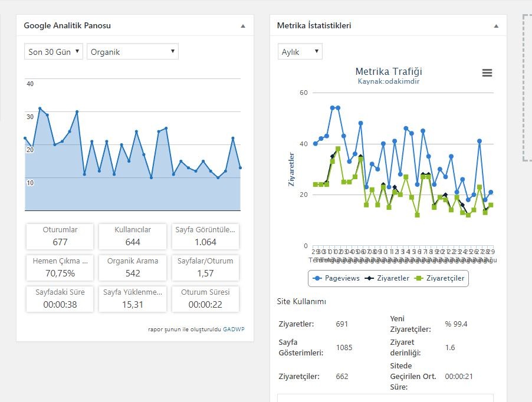Click the Hemen Çıkma 70,75% box
The width and height of the screenshot is (532, 402).
point(60,268)
